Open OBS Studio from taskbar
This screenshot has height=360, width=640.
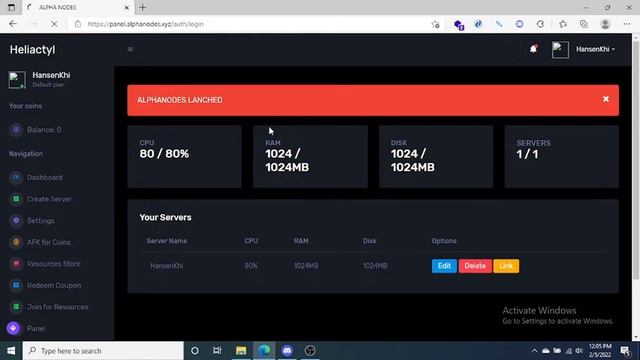pos(310,351)
